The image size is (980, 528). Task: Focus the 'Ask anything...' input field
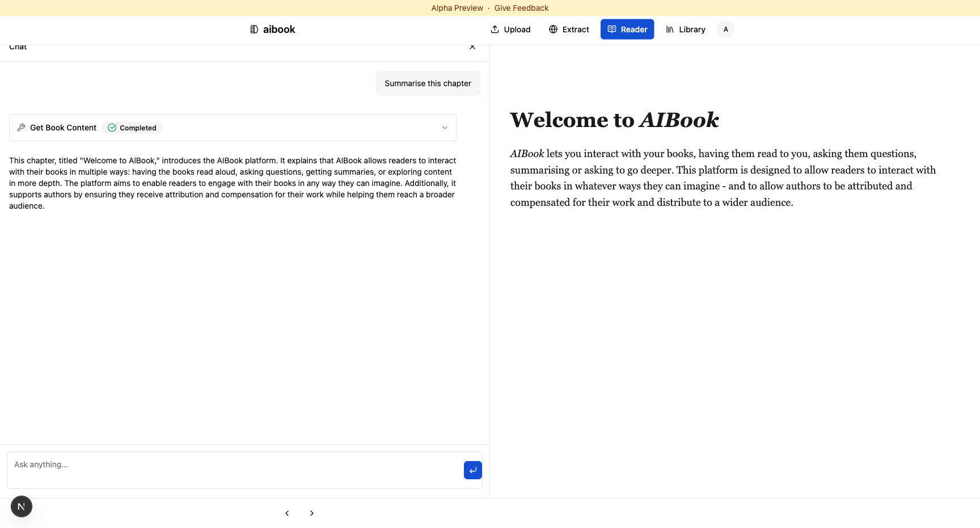pos(233,470)
